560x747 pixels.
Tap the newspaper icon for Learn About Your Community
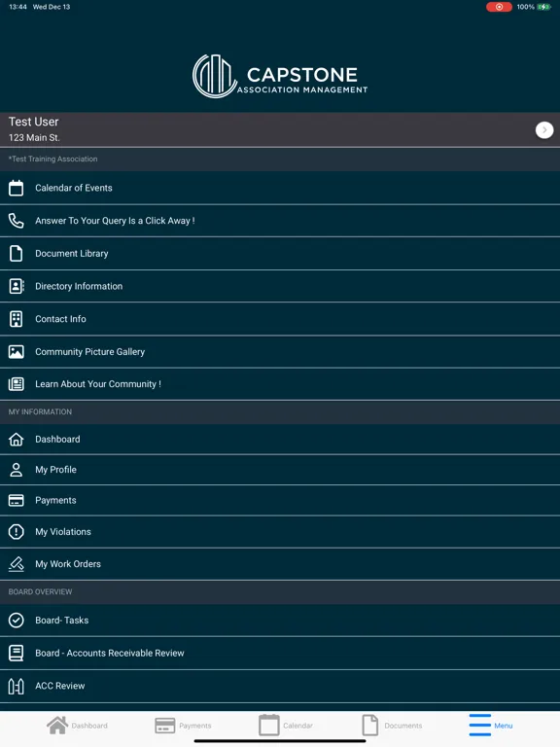click(x=17, y=384)
